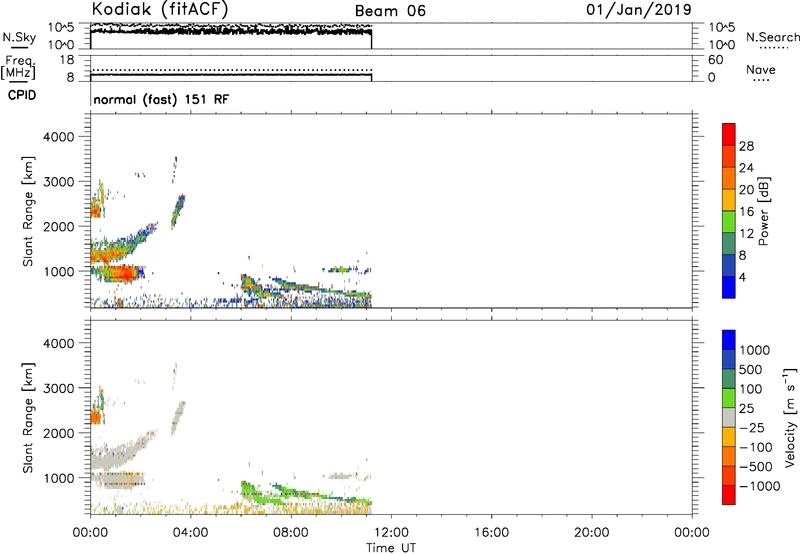Click the orange scatter patch near 2300 km in the velocity panel

[x=95, y=418]
